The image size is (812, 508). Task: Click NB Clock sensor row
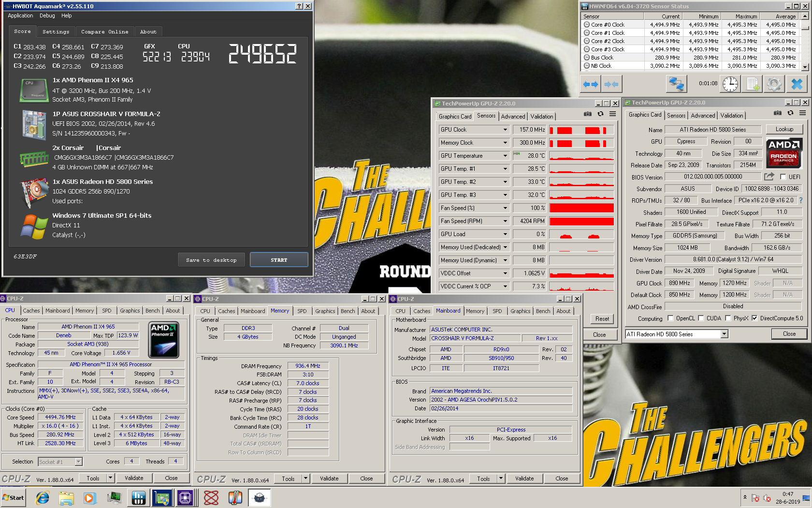[x=690, y=66]
